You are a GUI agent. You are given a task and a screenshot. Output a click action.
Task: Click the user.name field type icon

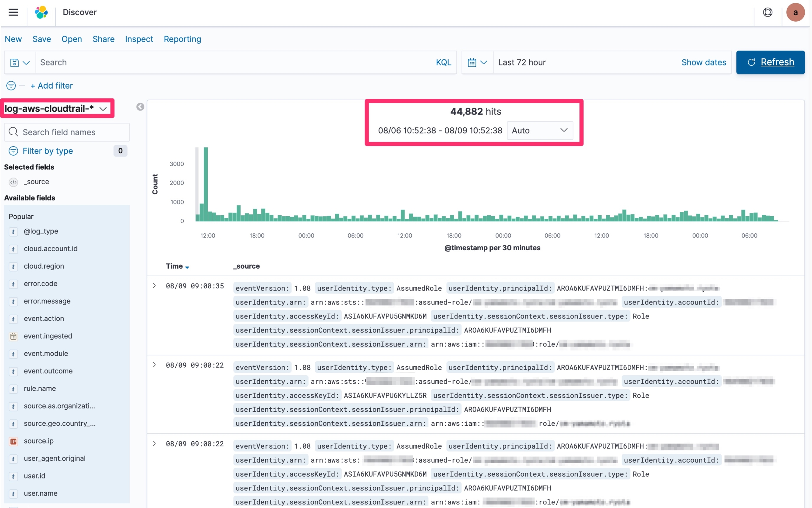(x=13, y=493)
